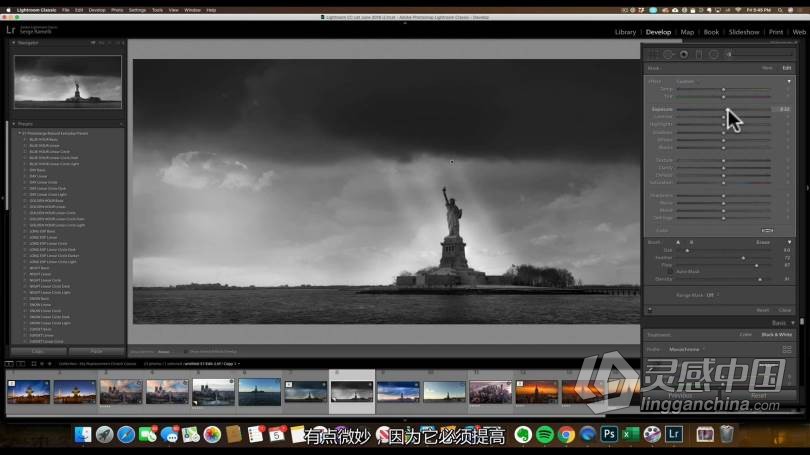Click Close in adjustment brush panel
810x455 pixels.
[x=785, y=310]
